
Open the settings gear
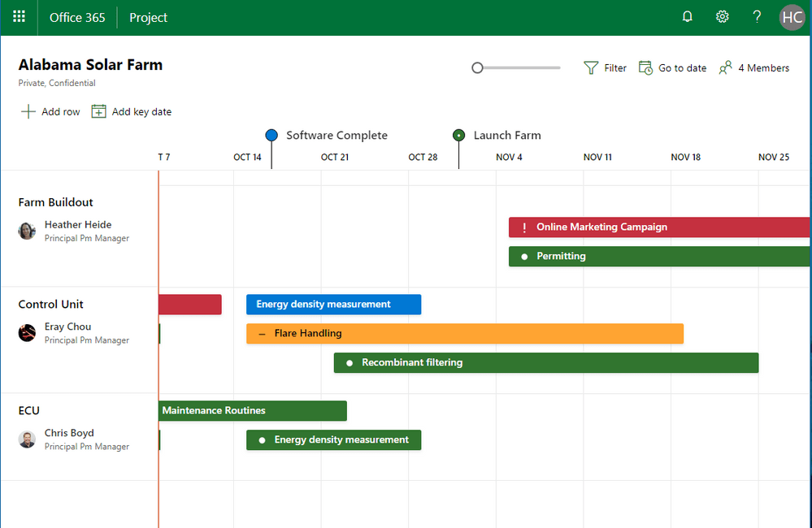(722, 17)
